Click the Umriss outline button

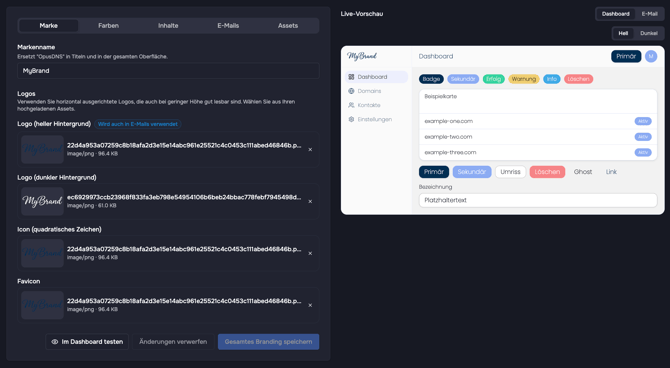510,172
